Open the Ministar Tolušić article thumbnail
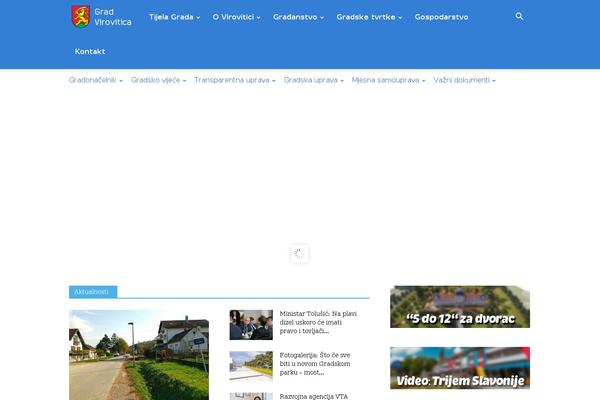The height and width of the screenshot is (400, 600). coord(251,325)
